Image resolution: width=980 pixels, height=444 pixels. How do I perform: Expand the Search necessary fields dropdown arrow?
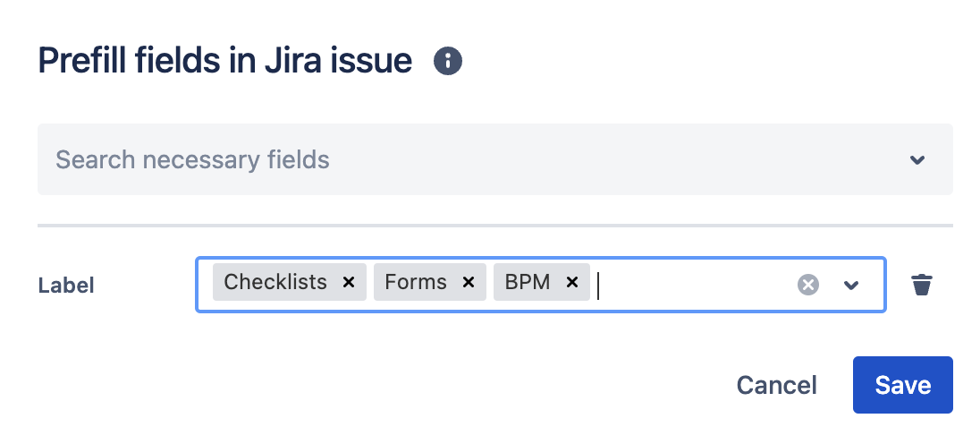point(917,160)
